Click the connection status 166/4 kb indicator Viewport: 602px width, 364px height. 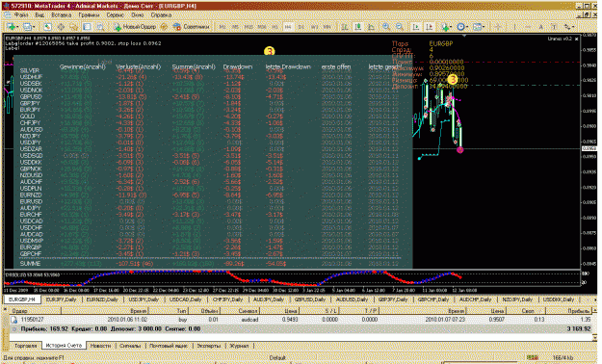(563, 357)
